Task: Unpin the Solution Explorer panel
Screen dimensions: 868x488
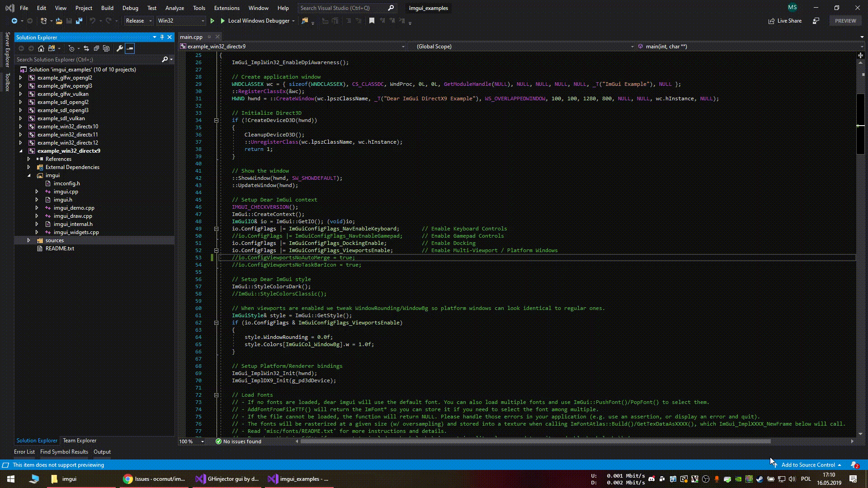Action: [162, 37]
